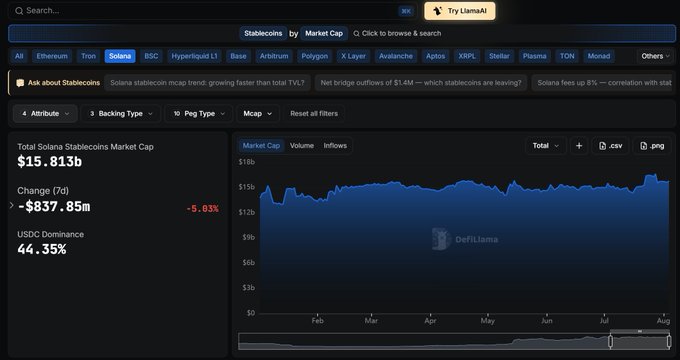Open the Others chains dropdown
Viewport: 680px width, 360px height.
point(655,56)
